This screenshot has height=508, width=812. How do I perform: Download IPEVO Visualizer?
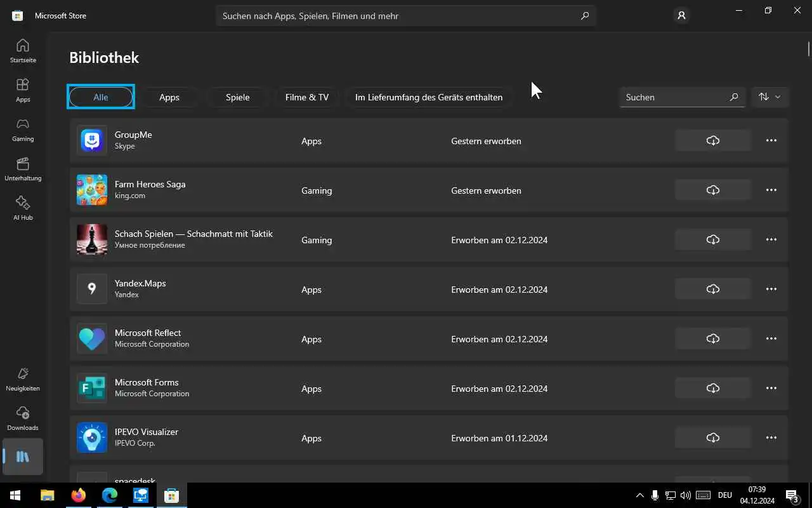pos(713,438)
